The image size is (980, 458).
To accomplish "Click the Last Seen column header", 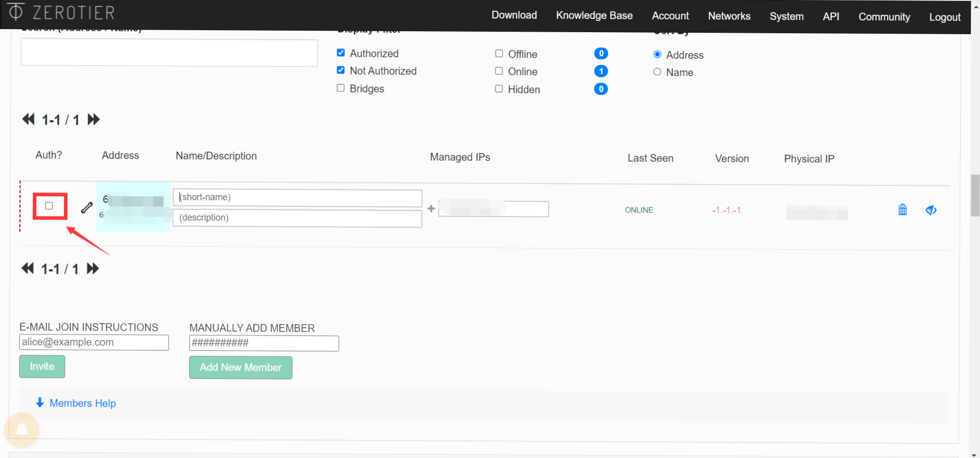I will coord(650,158).
